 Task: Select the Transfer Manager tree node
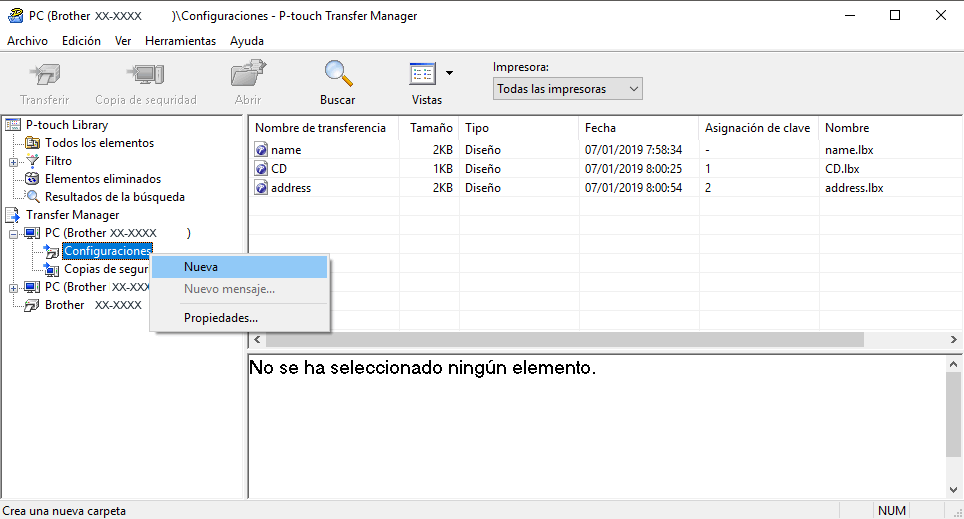[73, 215]
